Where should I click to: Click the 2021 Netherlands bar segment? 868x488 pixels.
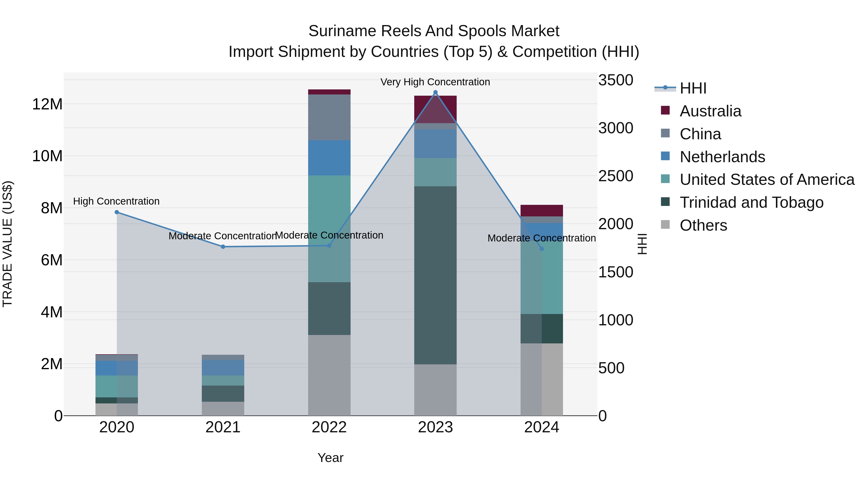223,368
